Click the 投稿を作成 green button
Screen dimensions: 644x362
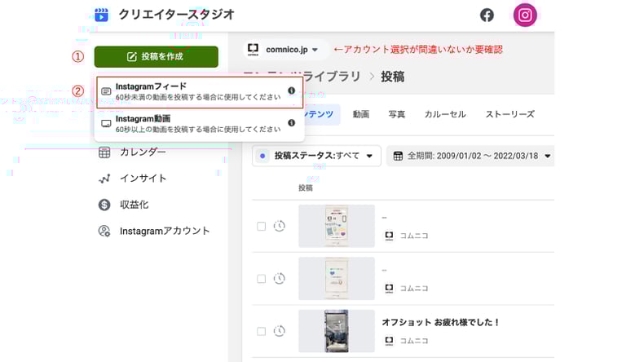click(156, 57)
